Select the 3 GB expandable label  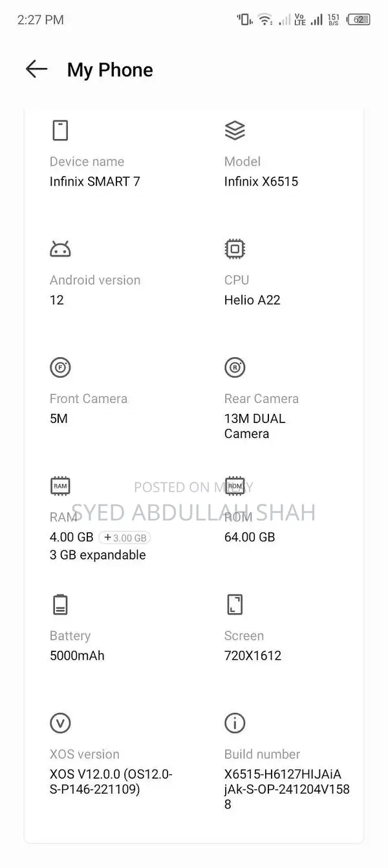[x=98, y=555]
